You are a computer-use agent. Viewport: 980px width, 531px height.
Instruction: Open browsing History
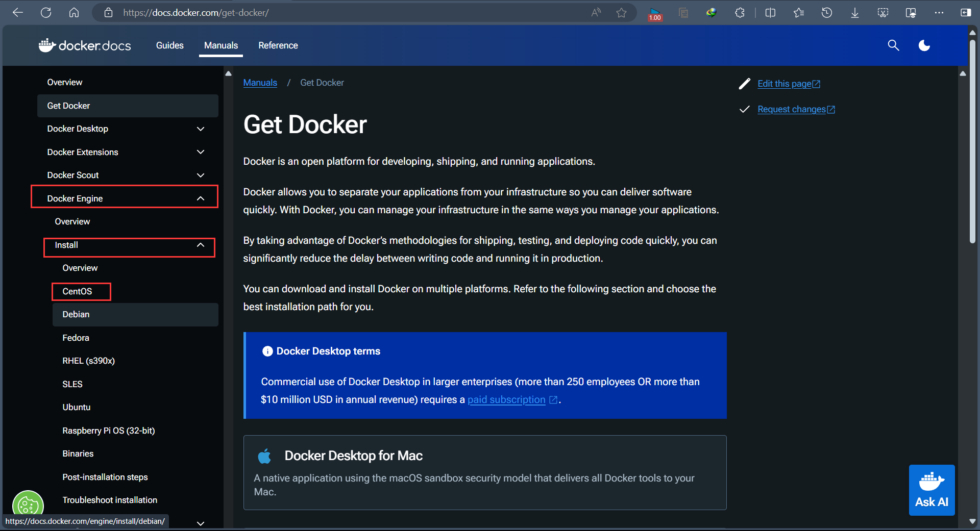click(827, 13)
